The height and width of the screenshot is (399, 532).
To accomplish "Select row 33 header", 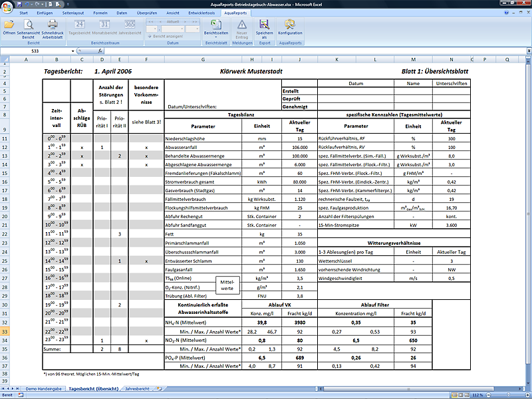I will [5, 331].
